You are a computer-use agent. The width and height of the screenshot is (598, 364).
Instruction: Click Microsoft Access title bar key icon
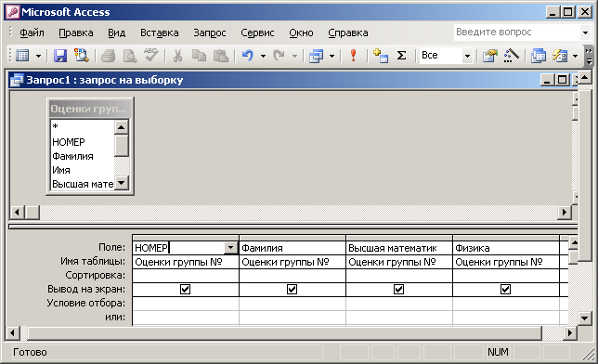point(13,12)
